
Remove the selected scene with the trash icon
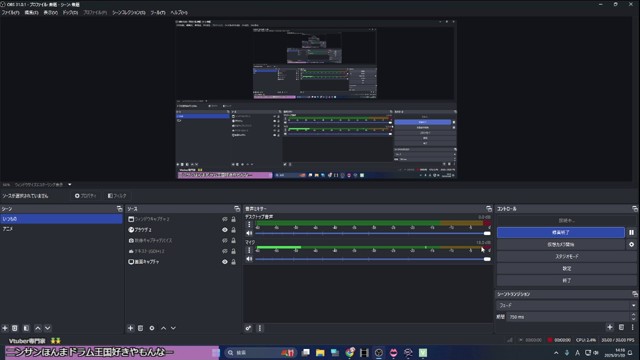15,328
